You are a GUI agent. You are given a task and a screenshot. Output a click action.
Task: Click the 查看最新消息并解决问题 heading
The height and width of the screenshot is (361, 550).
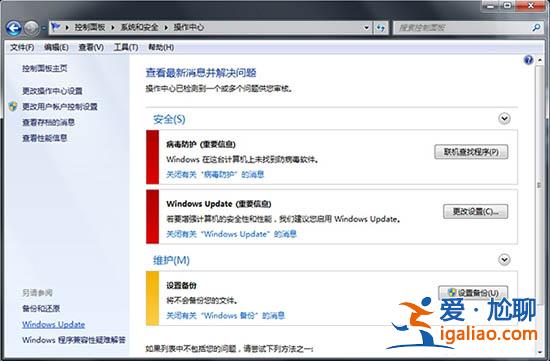coord(201,73)
